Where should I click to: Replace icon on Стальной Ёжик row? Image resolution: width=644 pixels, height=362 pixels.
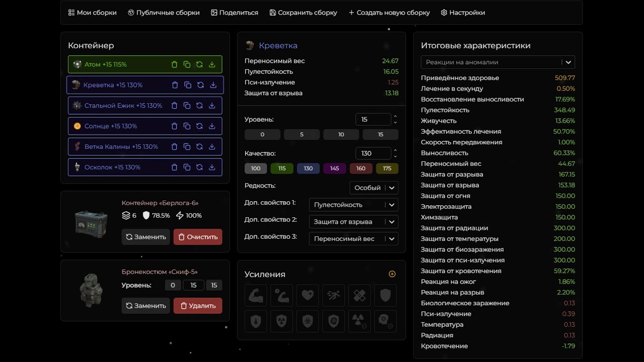[200, 106]
